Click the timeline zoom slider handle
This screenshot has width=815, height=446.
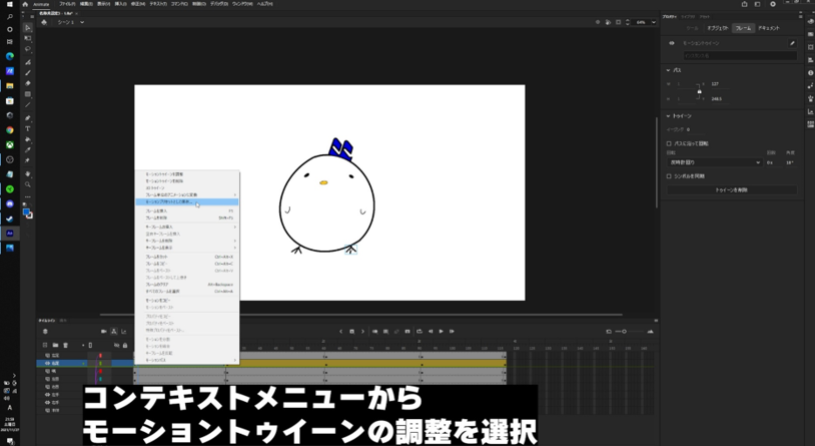pyautogui.click(x=624, y=332)
